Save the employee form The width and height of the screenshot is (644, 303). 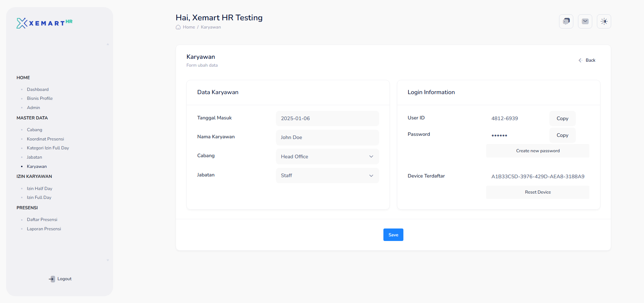pos(393,235)
